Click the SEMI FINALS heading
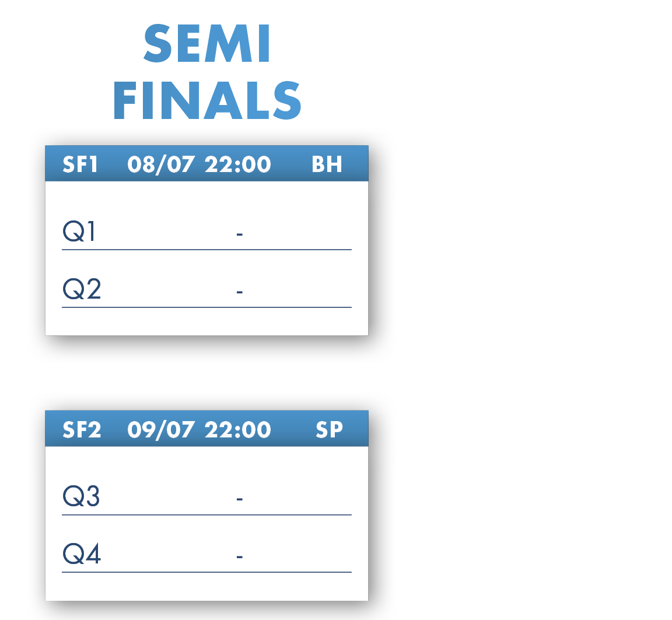Screen dimensions: 672x620 (207, 71)
